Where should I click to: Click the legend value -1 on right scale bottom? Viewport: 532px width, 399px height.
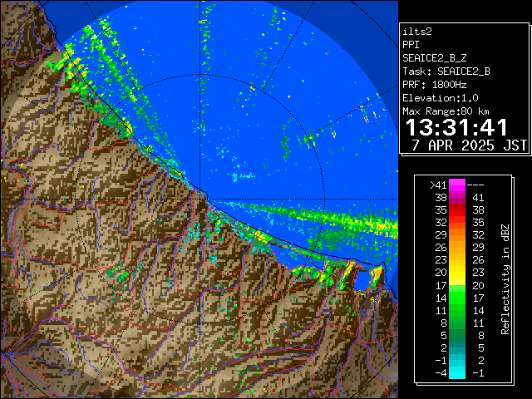pos(478,372)
